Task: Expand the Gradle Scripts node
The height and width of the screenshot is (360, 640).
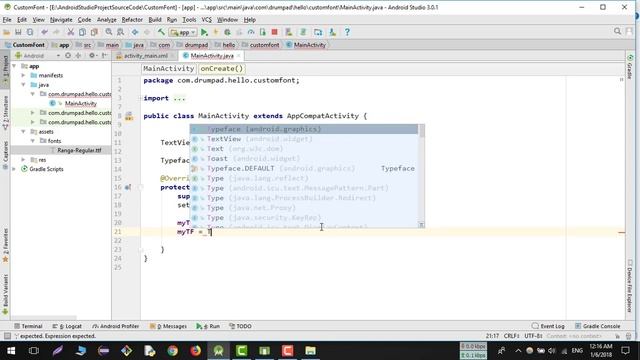Action: [x=14, y=169]
